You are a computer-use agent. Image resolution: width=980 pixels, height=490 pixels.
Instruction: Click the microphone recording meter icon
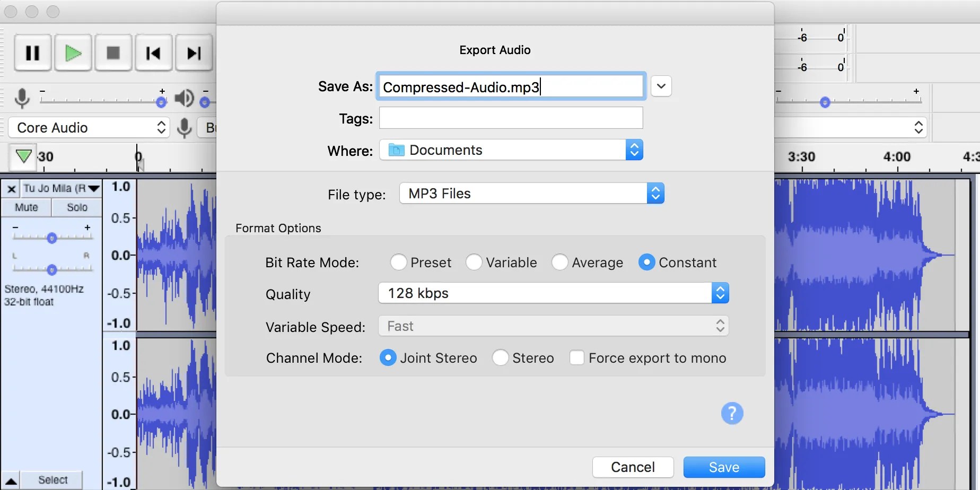(22, 98)
